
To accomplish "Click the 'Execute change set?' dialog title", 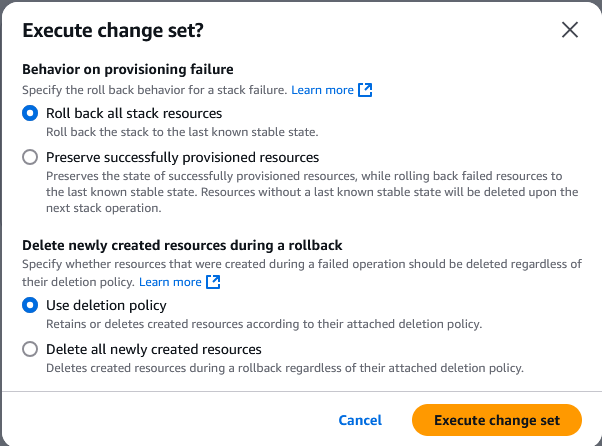I will point(113,30).
